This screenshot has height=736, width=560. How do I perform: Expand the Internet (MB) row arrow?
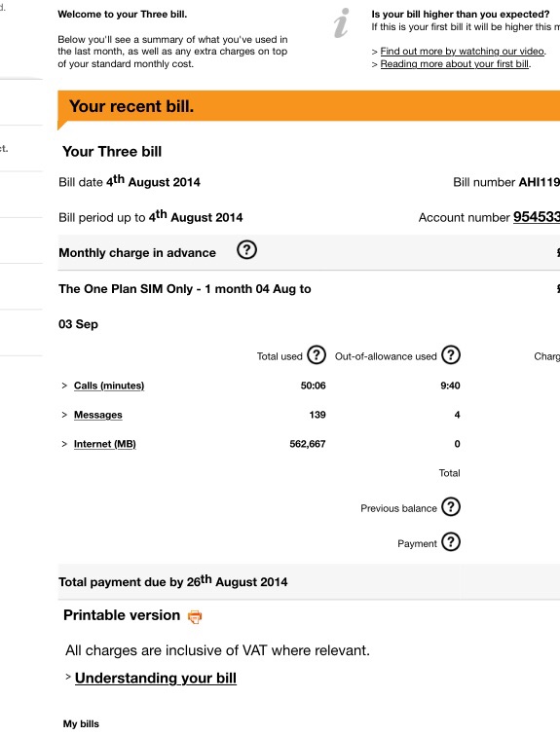[x=64, y=444]
